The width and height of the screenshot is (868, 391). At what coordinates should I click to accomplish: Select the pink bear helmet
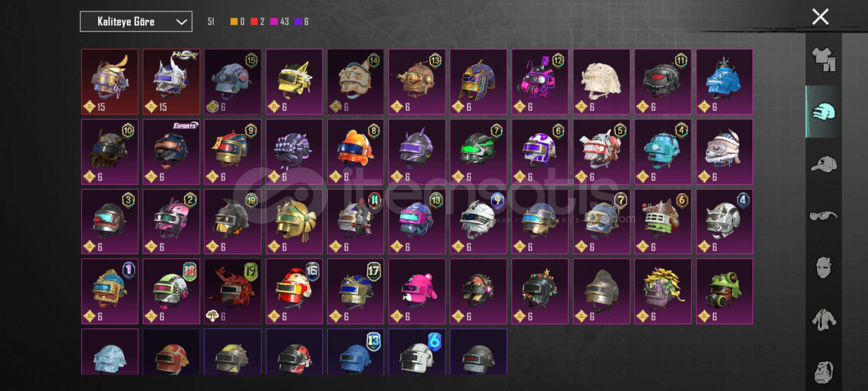[417, 291]
